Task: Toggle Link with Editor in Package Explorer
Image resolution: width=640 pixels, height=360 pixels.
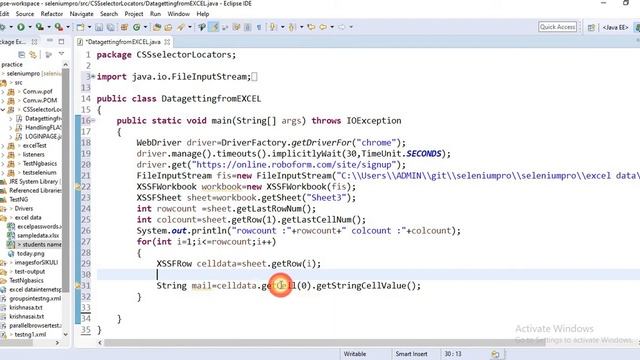Action: pyautogui.click(x=33, y=55)
